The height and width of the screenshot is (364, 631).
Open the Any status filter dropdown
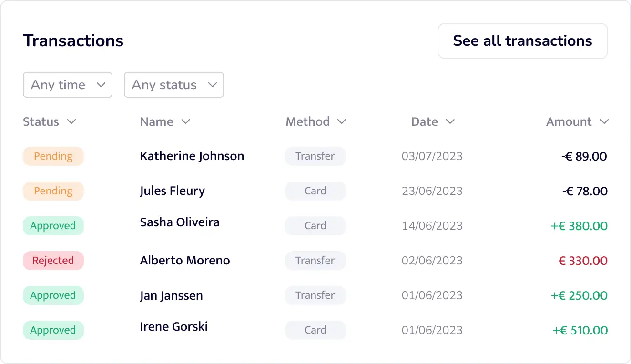point(173,85)
